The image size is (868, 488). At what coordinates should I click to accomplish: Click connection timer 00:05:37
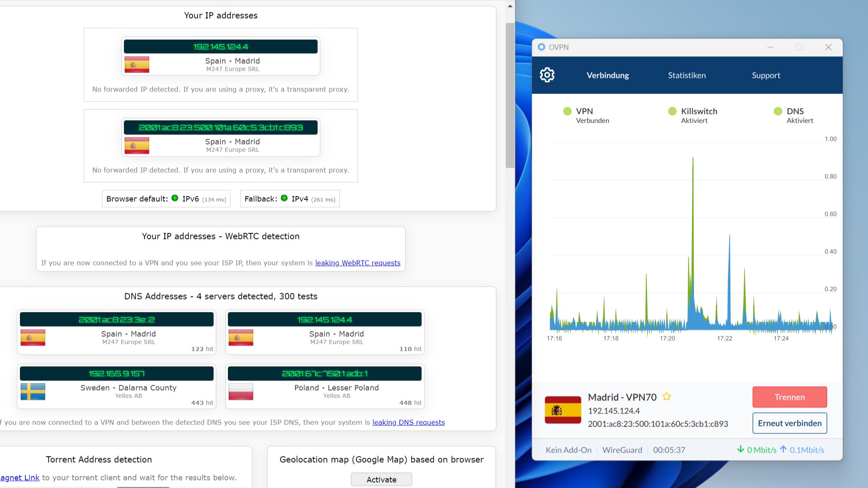pyautogui.click(x=669, y=450)
